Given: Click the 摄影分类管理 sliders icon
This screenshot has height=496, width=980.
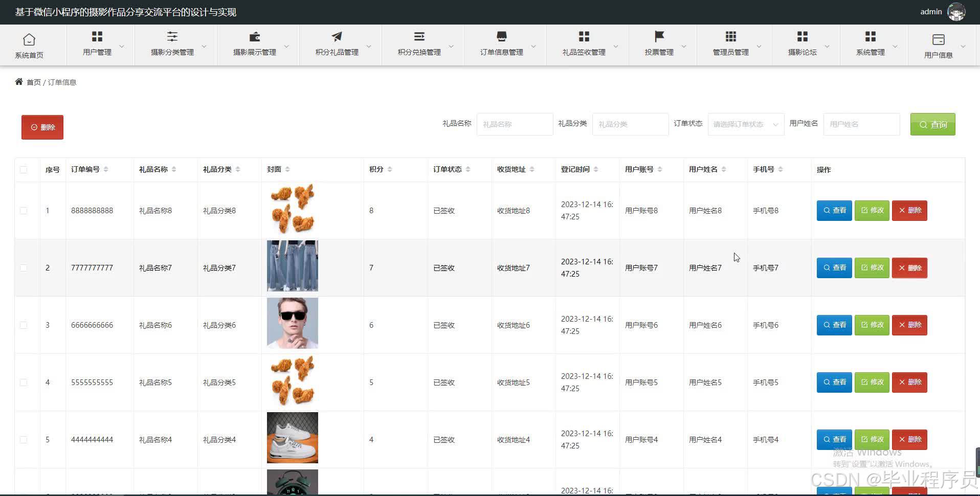Looking at the screenshot, I should pos(172,36).
